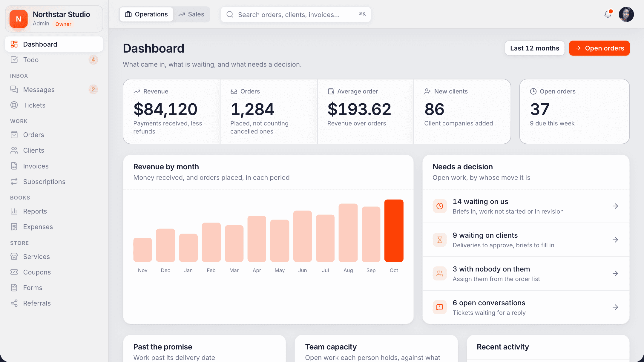The image size is (644, 362).
Task: Click the Average order $193.62 card
Action: click(365, 111)
